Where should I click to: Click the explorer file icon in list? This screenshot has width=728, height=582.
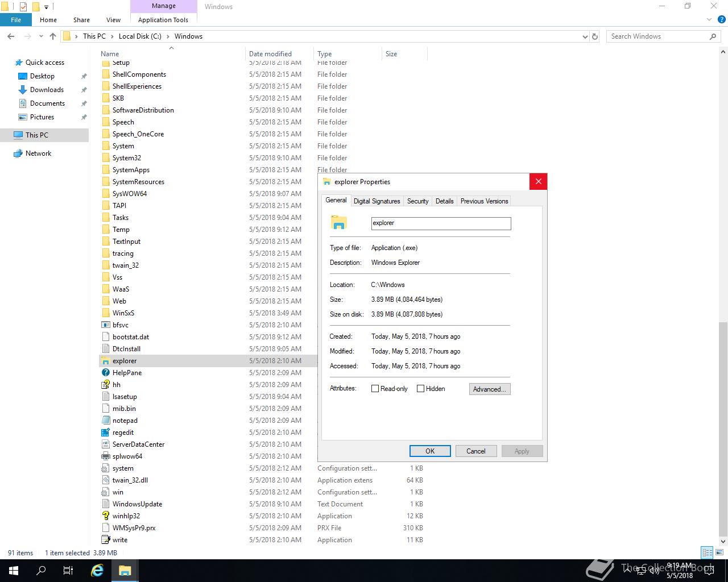click(x=105, y=361)
